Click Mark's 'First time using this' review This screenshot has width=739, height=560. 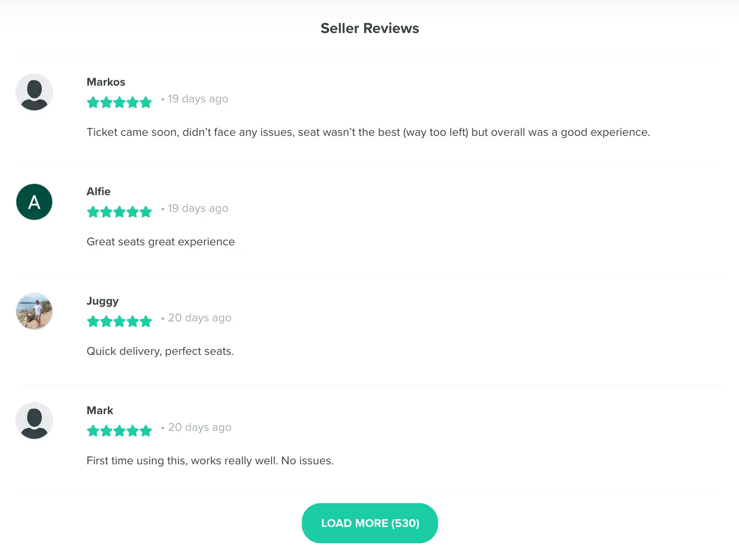210,461
